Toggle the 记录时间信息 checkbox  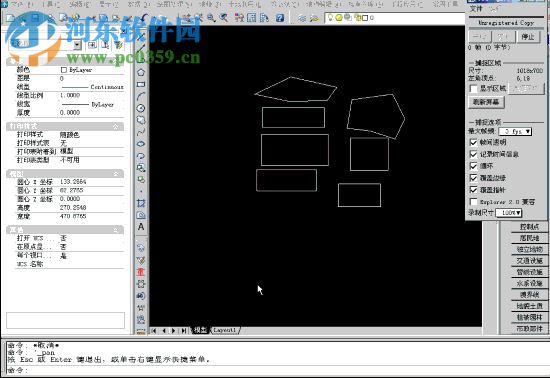(474, 154)
